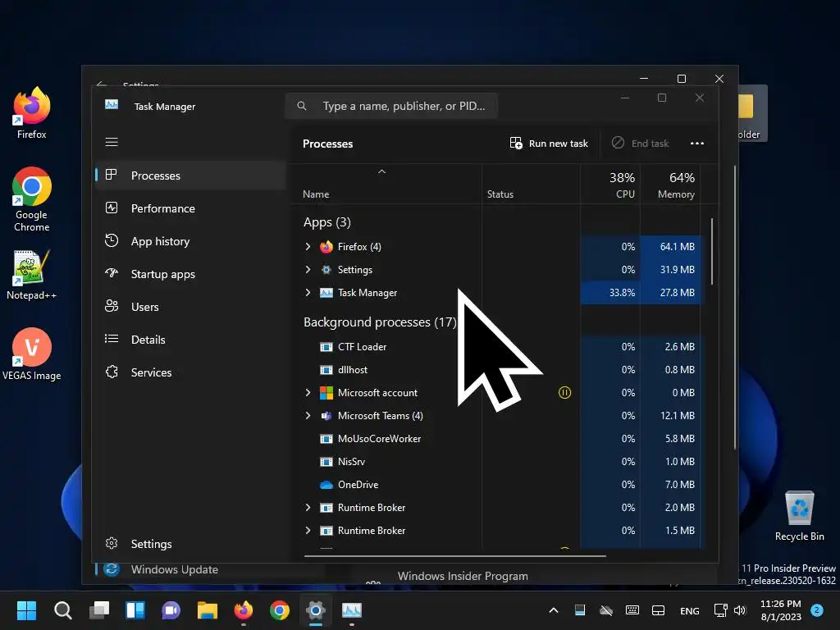840x630 pixels.
Task: Open the Windows Start menu
Action: tap(26, 610)
